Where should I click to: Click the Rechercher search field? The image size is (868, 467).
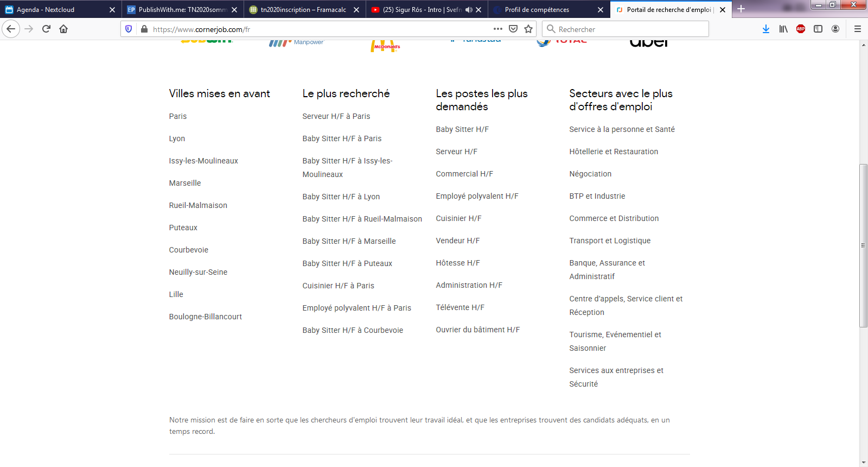coord(629,29)
